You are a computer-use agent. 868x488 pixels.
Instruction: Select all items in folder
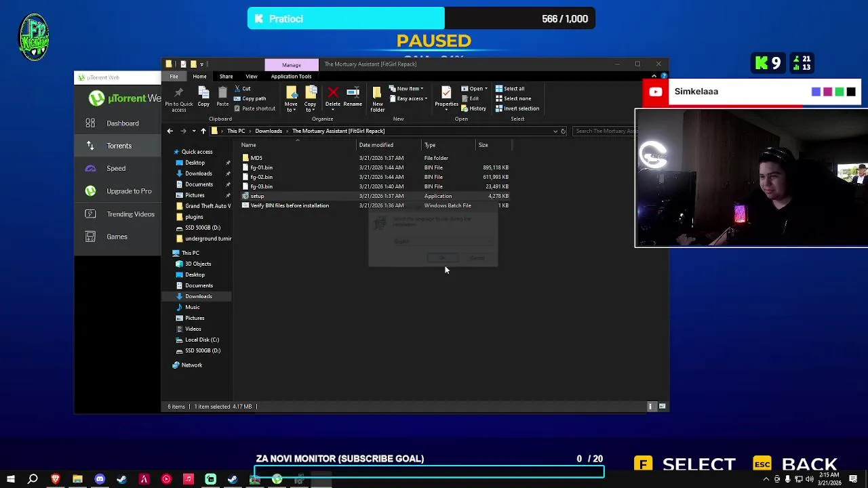(x=510, y=89)
